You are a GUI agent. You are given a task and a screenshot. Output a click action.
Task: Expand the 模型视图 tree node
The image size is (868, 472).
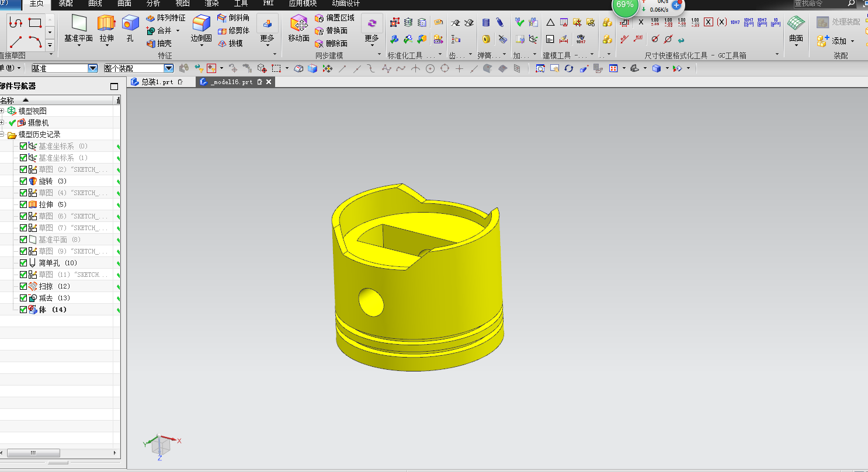click(x=2, y=111)
